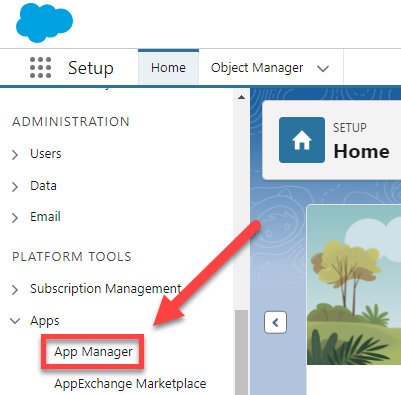Image resolution: width=401 pixels, height=395 pixels.
Task: Select the Email tree item label
Action: pos(45,217)
